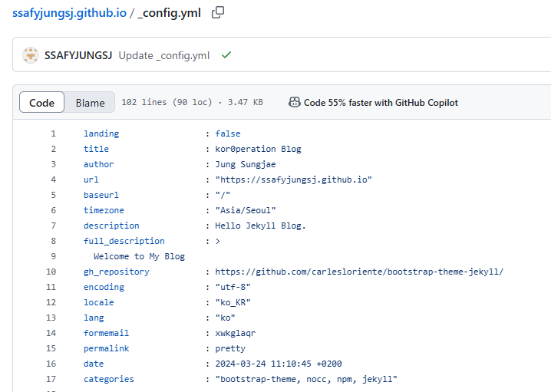Viewport: 551px width, 392px height.
Task: Switch to the Blame view tab
Action: (90, 102)
